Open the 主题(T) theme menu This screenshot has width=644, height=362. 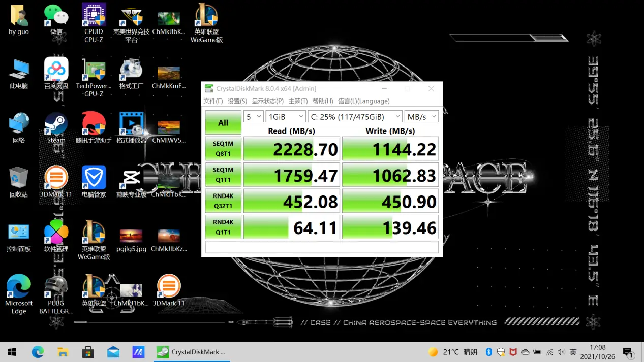click(x=298, y=101)
